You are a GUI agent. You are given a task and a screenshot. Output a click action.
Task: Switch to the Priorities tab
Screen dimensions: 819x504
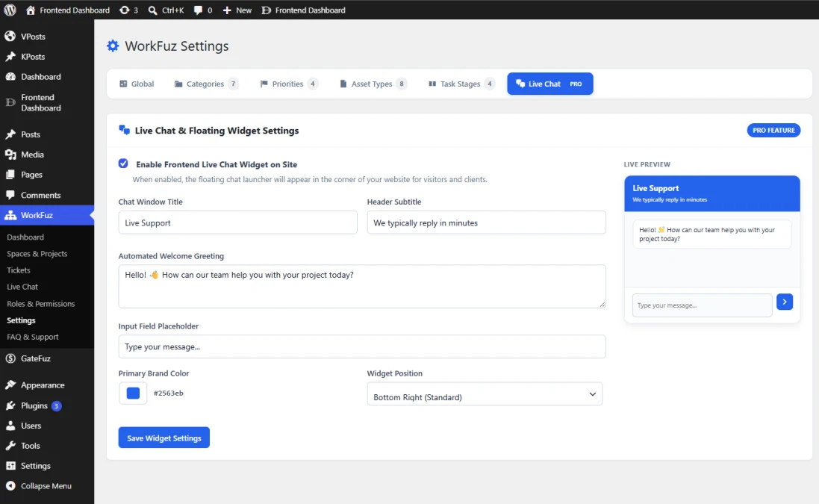point(289,84)
